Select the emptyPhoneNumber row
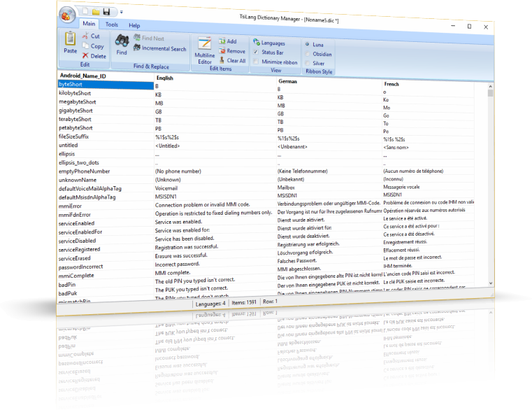The height and width of the screenshot is (410, 532). coord(106,171)
